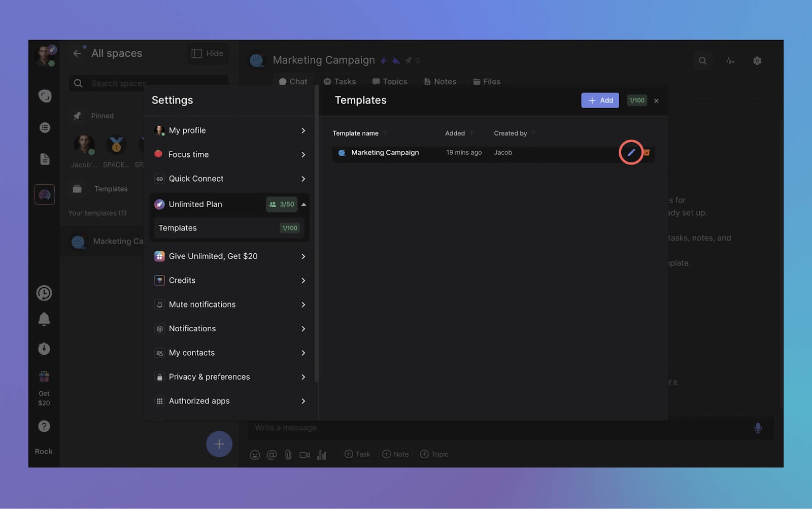Select the Marketing Campaign template name

(385, 152)
